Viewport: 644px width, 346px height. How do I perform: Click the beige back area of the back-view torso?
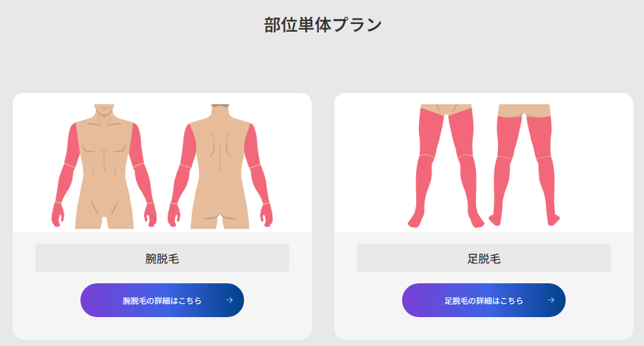[220, 148]
